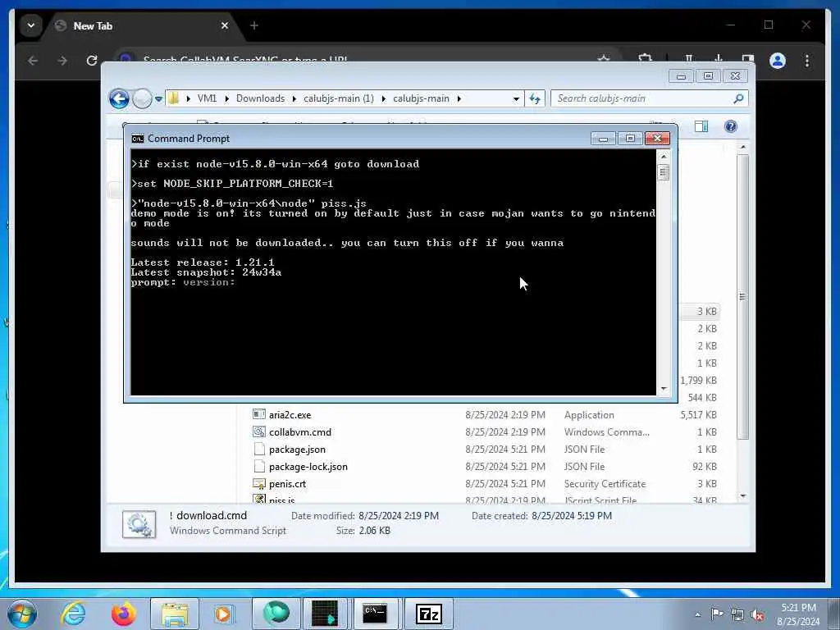This screenshot has height=630, width=840.
Task: Click the search magnifier in Explorer
Action: [x=738, y=98]
